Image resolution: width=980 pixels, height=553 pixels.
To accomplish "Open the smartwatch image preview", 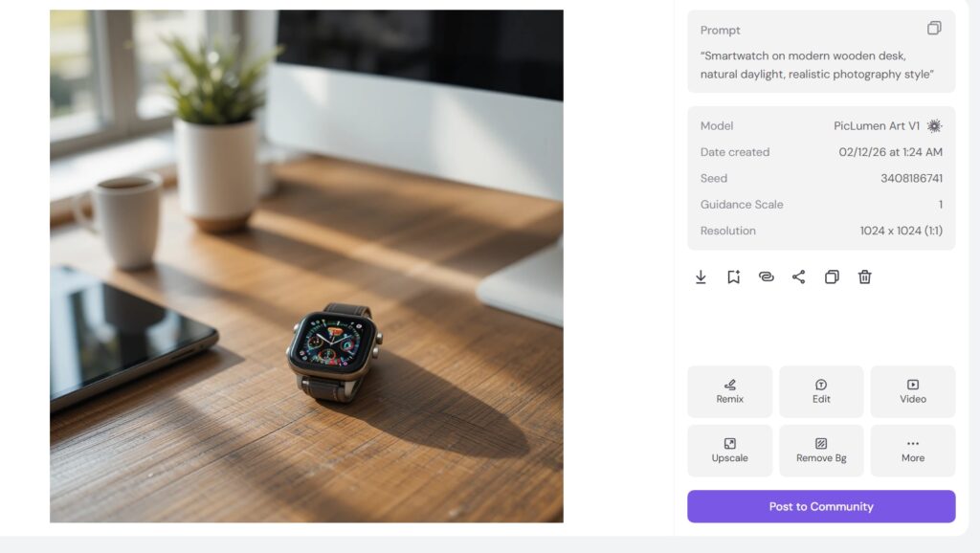I will (x=306, y=266).
